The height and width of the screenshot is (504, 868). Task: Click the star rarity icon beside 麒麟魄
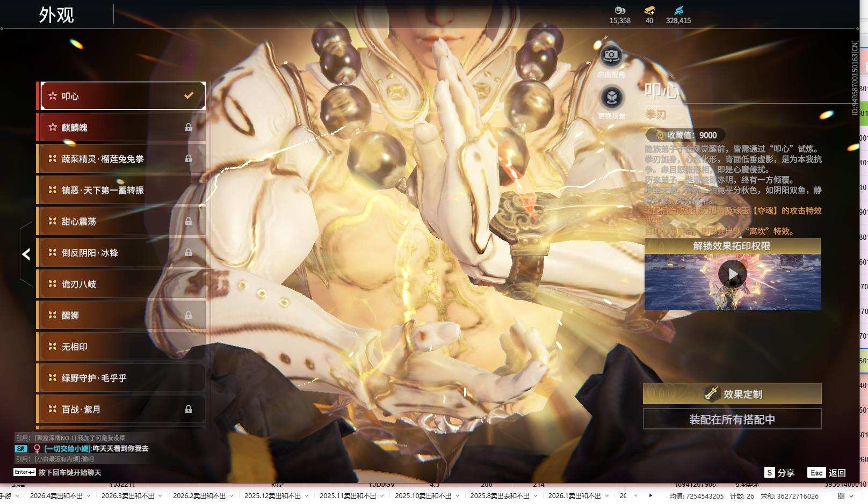(53, 127)
